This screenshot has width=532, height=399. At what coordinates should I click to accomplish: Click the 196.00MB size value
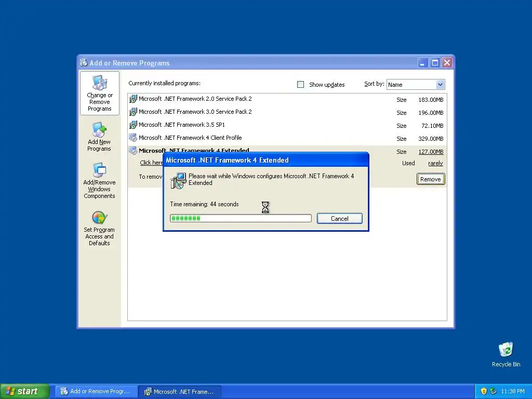[431, 113]
